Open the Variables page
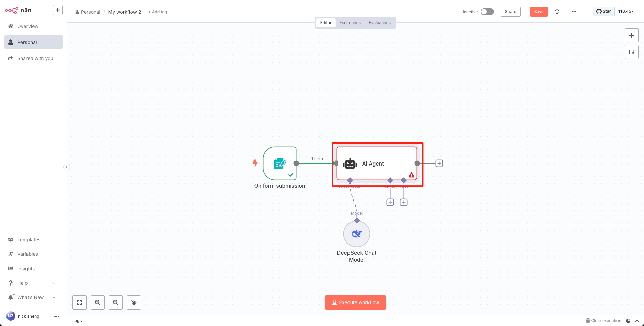644x326 pixels. 33,254
